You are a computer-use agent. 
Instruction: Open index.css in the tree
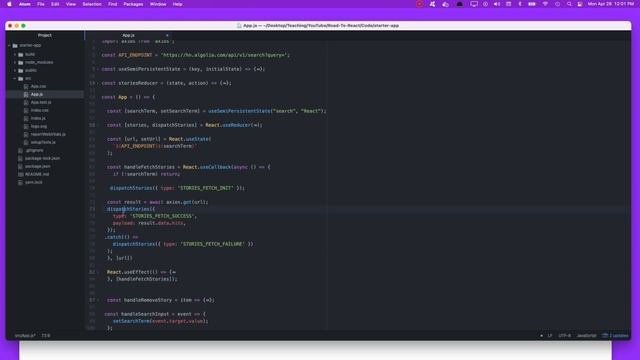(x=40, y=110)
